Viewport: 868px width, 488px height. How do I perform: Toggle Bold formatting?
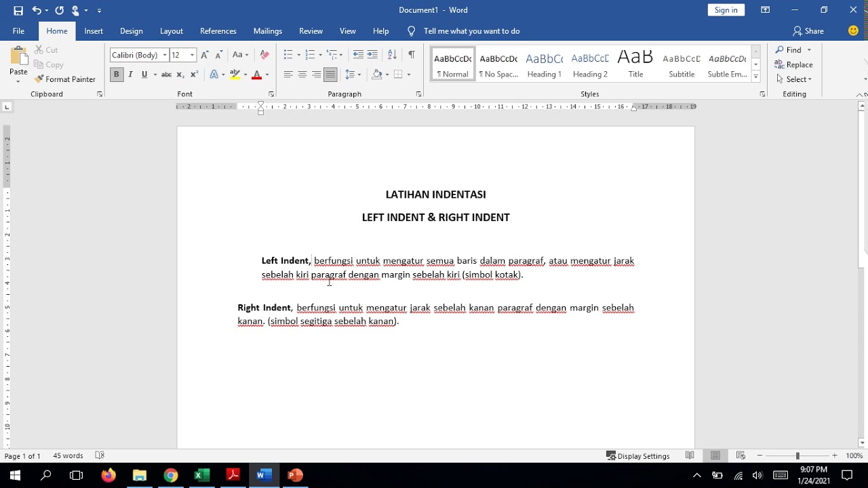pos(116,75)
